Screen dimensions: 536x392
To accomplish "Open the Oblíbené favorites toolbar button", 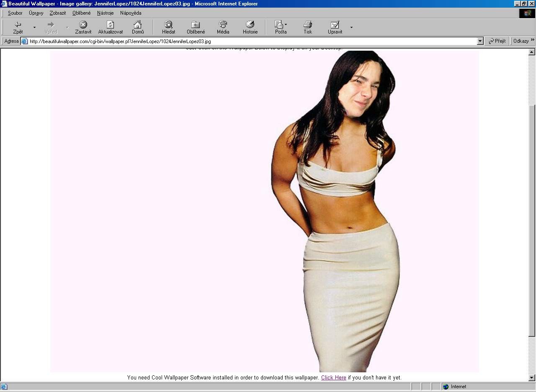I will point(196,27).
